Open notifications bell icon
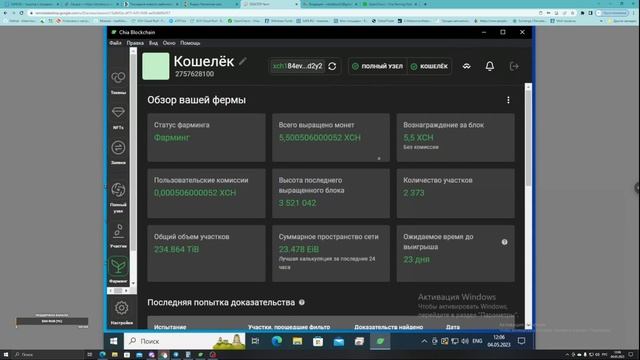The width and height of the screenshot is (640, 360). 490,66
